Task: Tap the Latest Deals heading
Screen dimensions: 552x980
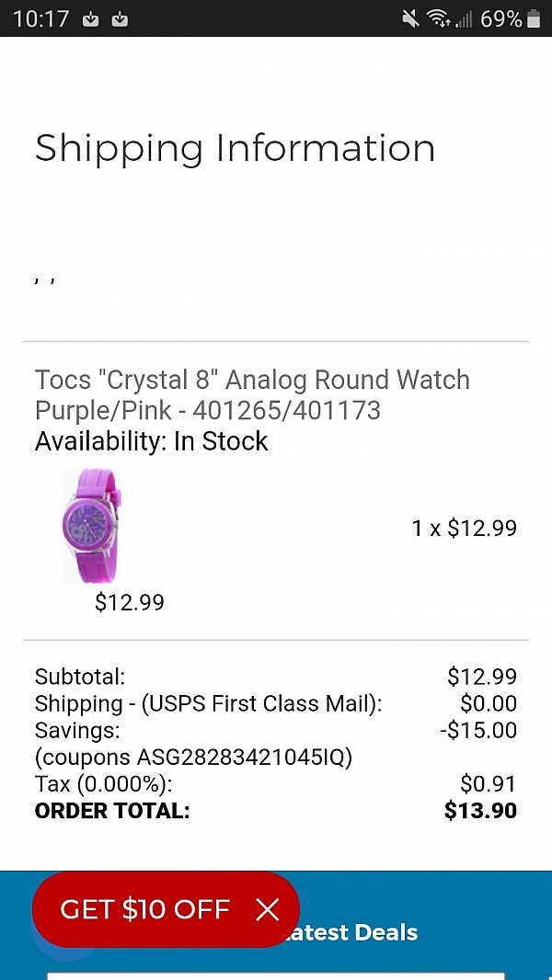Action: tap(354, 932)
